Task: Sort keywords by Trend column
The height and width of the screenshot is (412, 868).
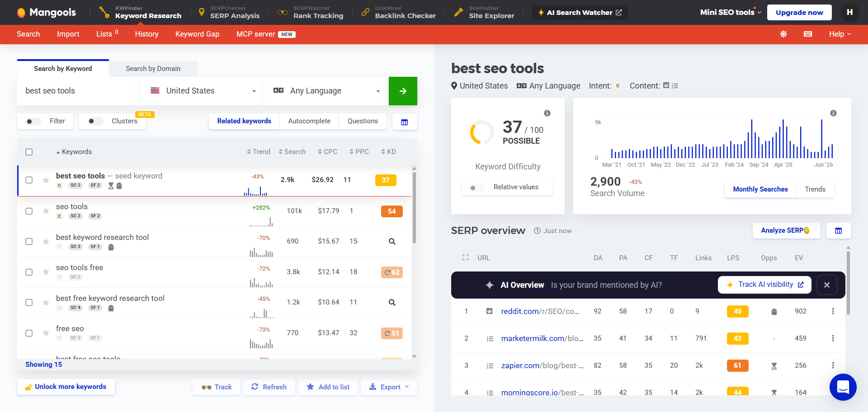Action: (x=259, y=152)
